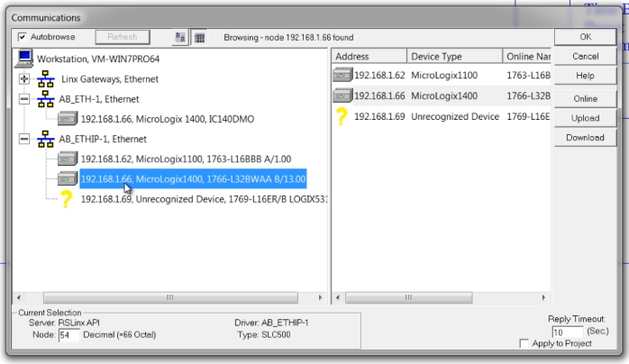Toggle the Autobrowse checkbox
The width and height of the screenshot is (629, 364).
pos(22,37)
